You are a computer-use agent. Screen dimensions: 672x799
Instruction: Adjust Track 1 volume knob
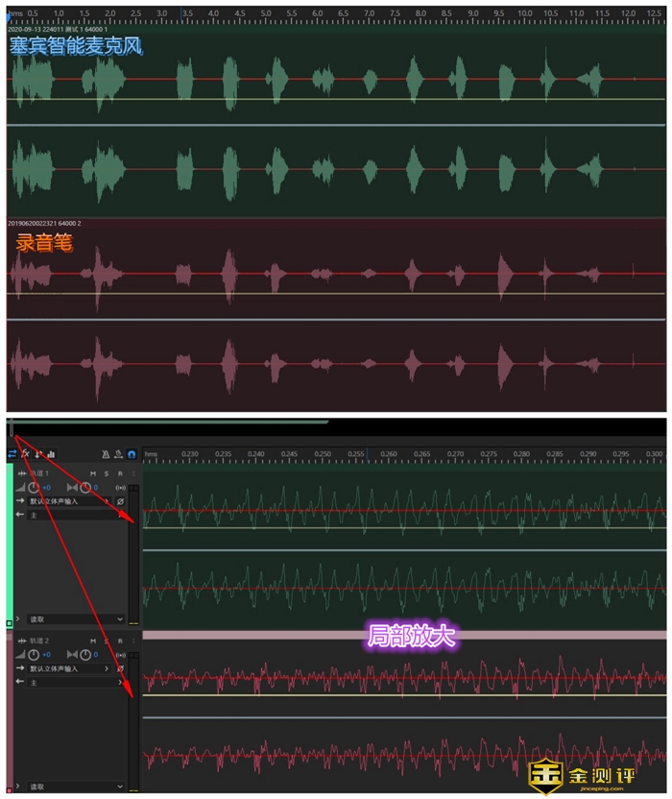pos(33,488)
